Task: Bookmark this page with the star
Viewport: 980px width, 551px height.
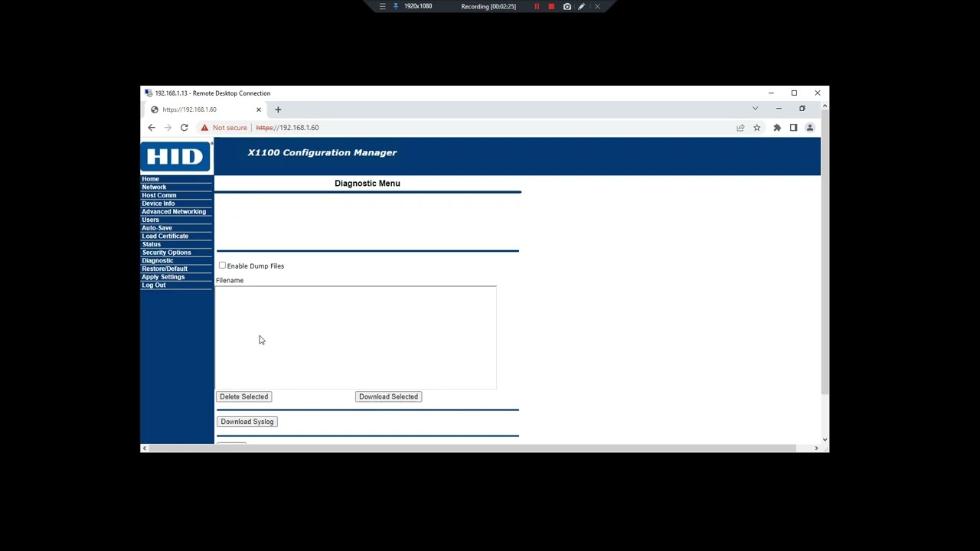Action: 757,128
